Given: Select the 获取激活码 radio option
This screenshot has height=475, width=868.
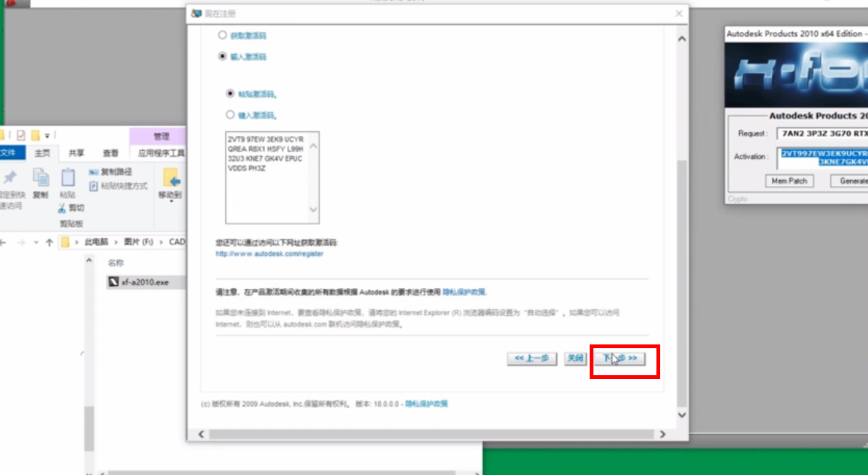Looking at the screenshot, I should coord(223,35).
